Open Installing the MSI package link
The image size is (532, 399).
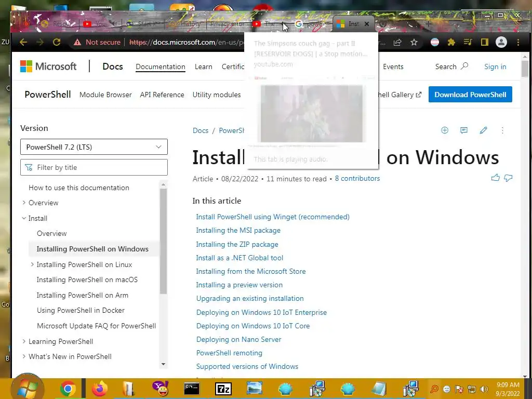[x=238, y=230]
